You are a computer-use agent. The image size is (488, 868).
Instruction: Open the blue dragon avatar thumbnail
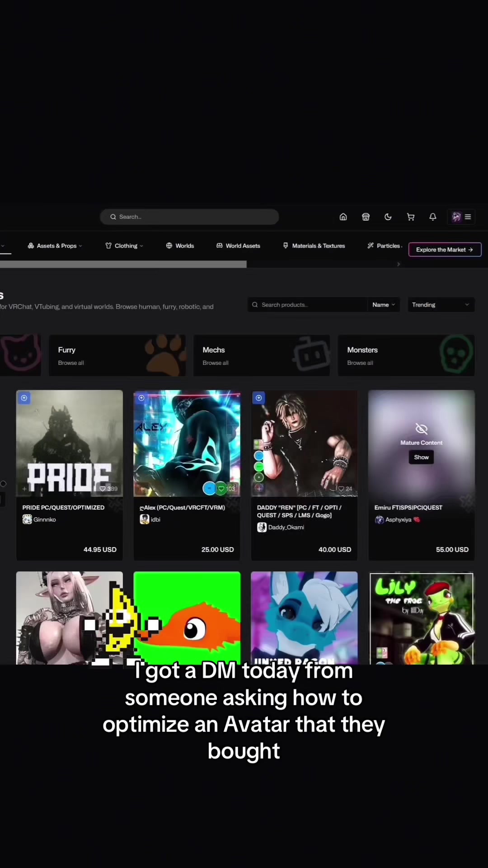(304, 618)
